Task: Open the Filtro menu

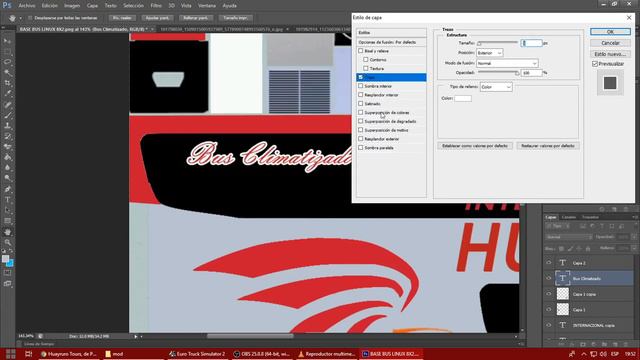Action: pyautogui.click(x=156, y=6)
